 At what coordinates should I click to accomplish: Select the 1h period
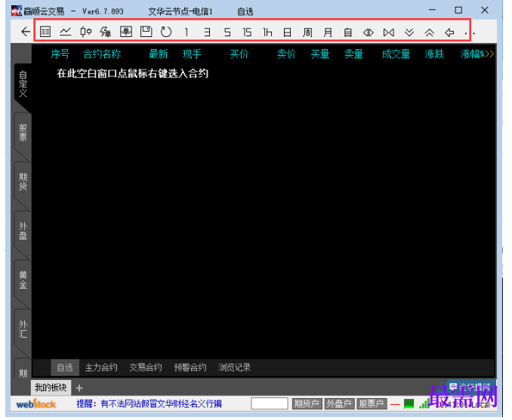click(x=267, y=32)
